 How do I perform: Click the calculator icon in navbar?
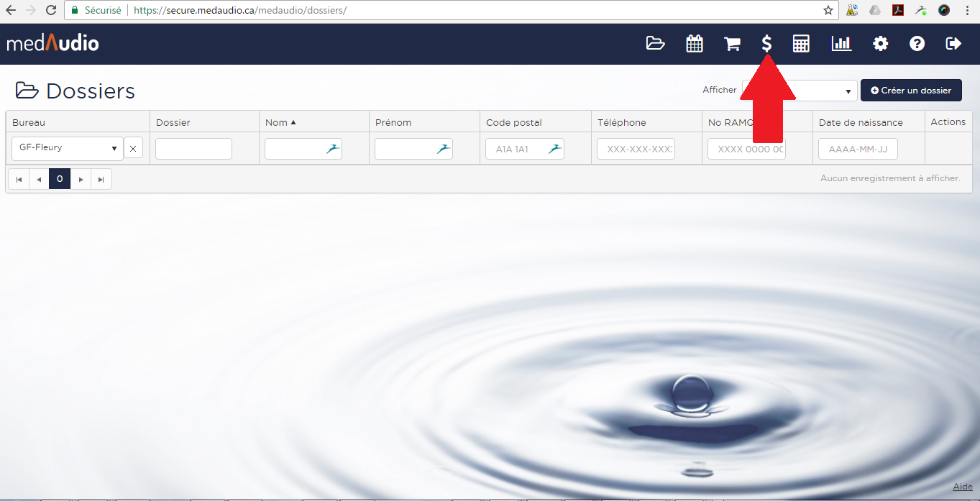tap(801, 44)
